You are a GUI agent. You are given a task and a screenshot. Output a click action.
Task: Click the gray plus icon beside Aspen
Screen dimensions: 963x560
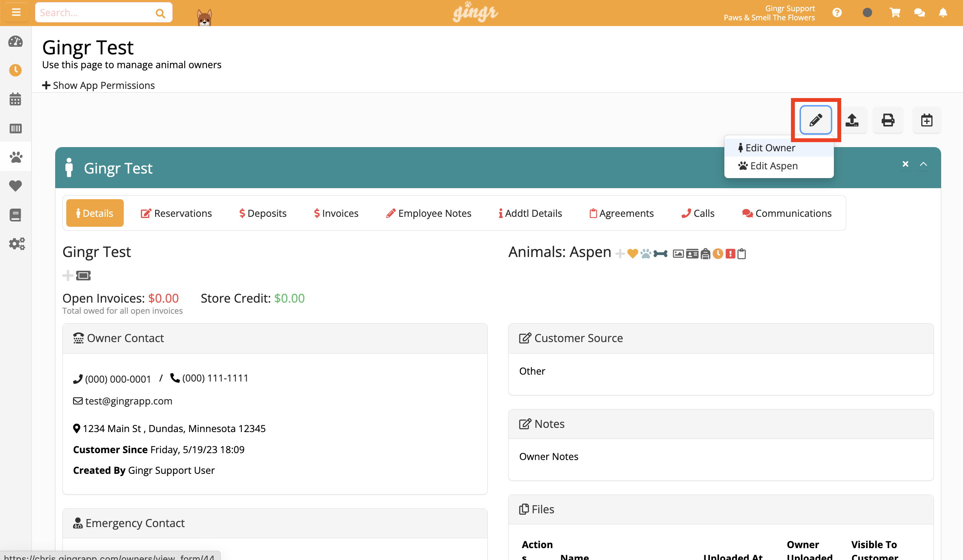(x=620, y=254)
